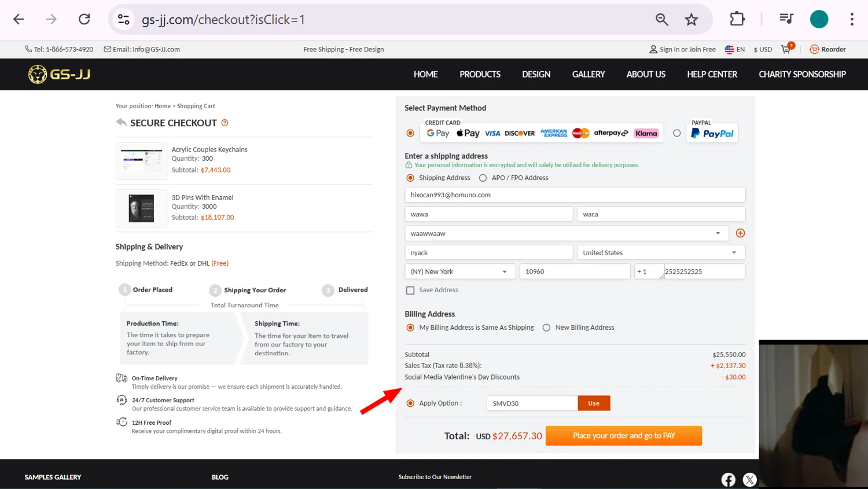This screenshot has height=489, width=868.
Task: Open the (NY) New York state dropdown
Action: click(x=460, y=271)
